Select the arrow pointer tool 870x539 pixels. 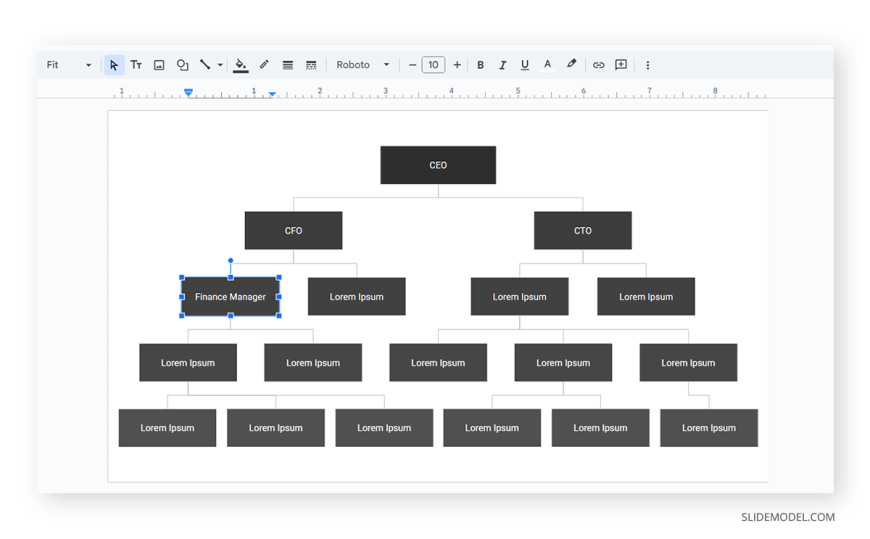[114, 65]
